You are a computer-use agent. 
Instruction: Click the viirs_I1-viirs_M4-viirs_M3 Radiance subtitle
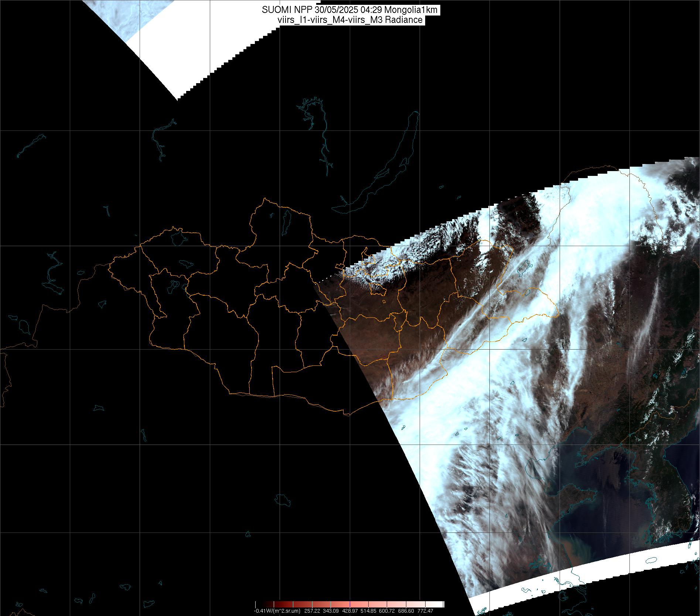(x=349, y=20)
